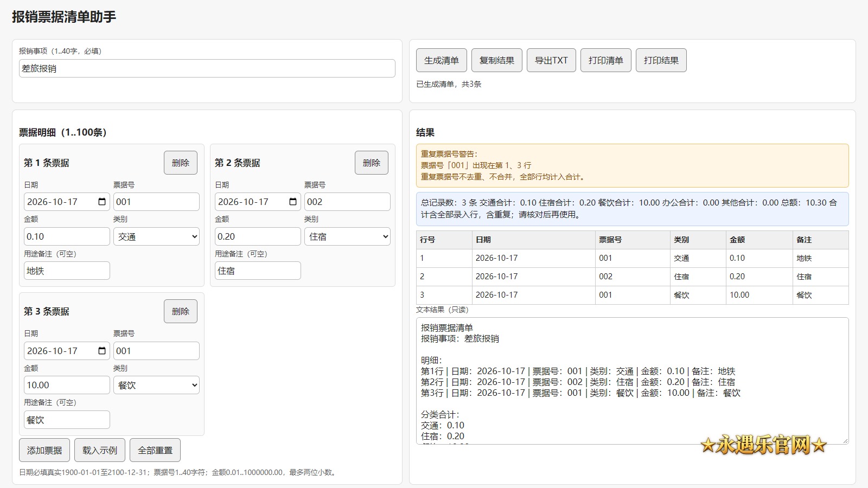Delete ticket 2 with its 删除 button
868x488 pixels.
click(x=372, y=163)
